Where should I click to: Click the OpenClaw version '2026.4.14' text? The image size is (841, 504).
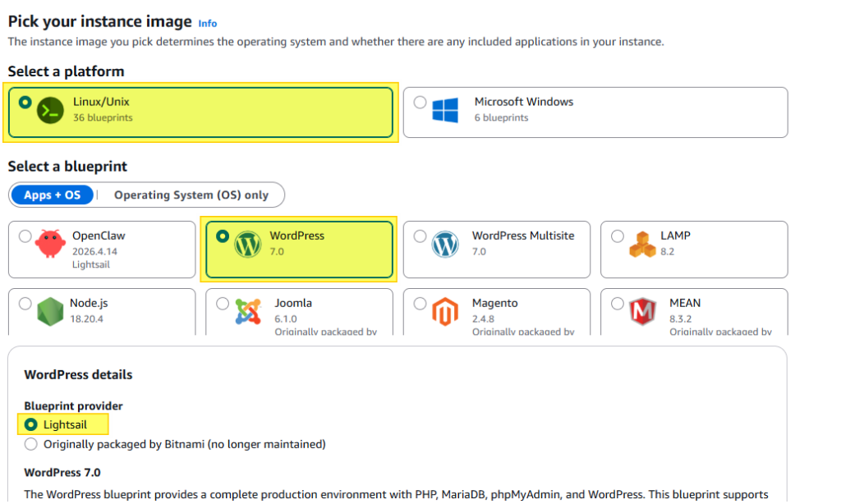click(94, 251)
